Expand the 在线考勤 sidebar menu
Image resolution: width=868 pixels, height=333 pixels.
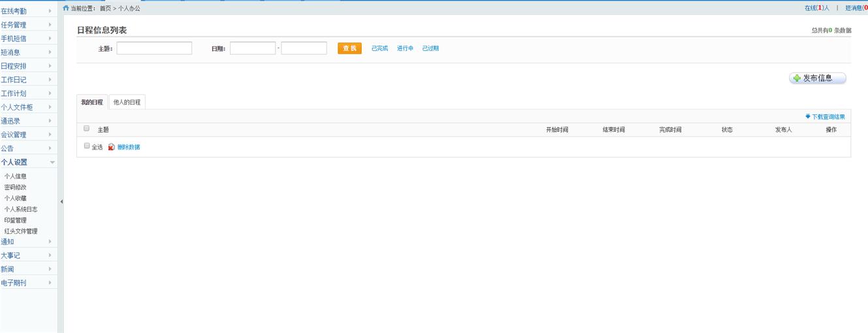tap(28, 11)
